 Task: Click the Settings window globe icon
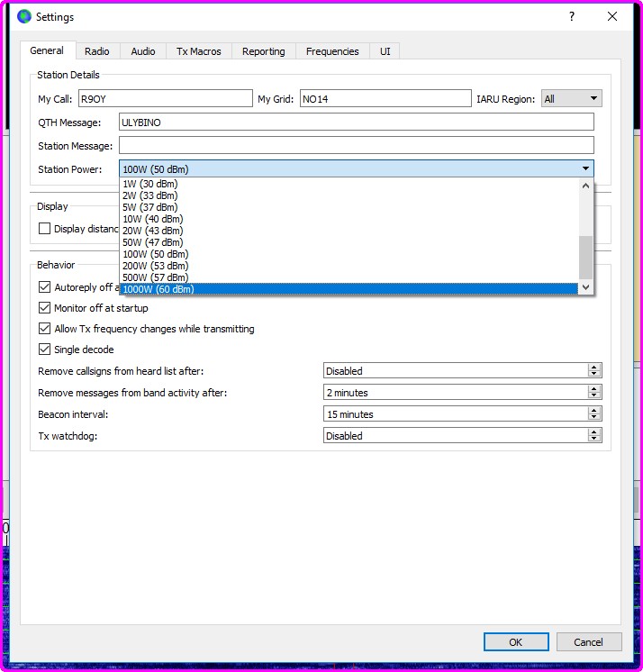(24, 17)
